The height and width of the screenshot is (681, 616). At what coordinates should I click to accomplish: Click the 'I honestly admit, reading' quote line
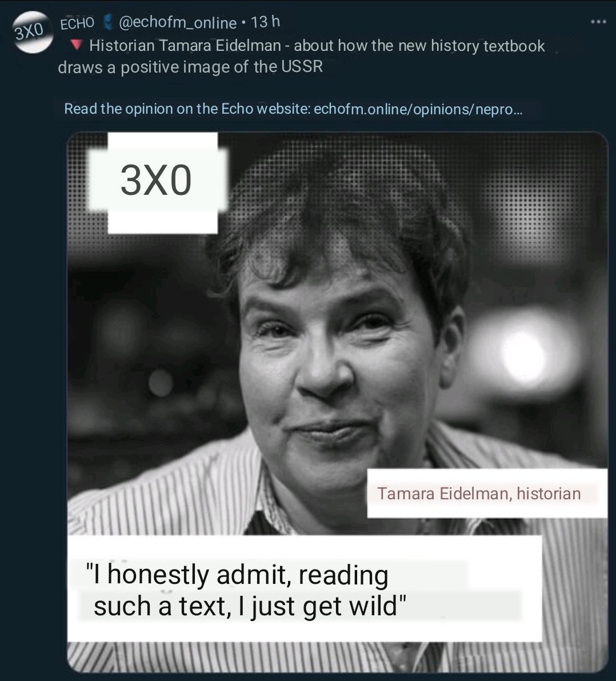237,574
